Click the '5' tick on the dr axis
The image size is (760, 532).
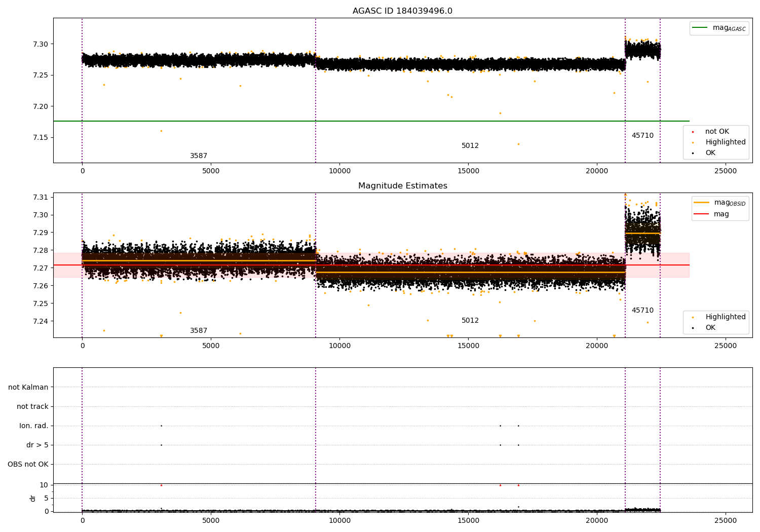pos(46,498)
